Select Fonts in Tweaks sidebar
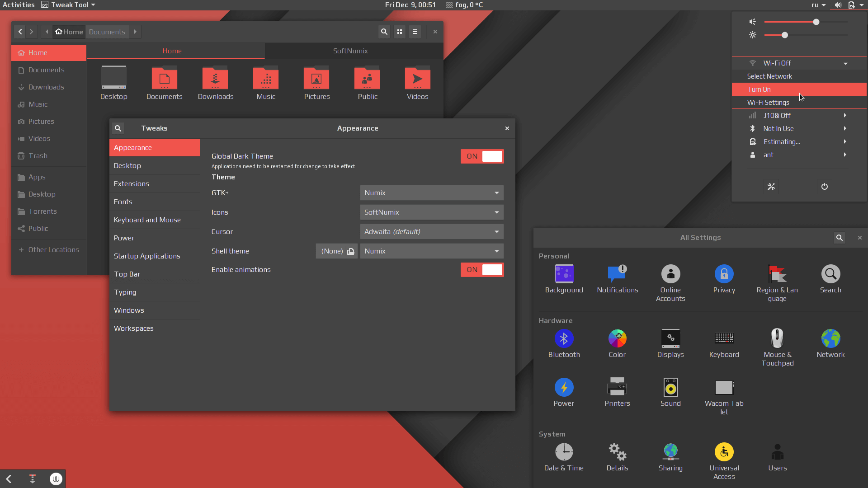 123,202
